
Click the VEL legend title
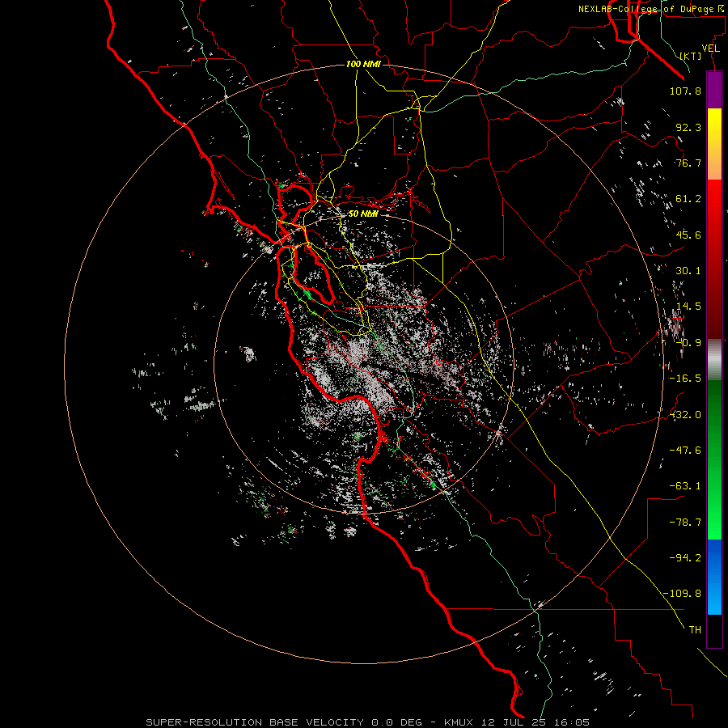(x=710, y=49)
